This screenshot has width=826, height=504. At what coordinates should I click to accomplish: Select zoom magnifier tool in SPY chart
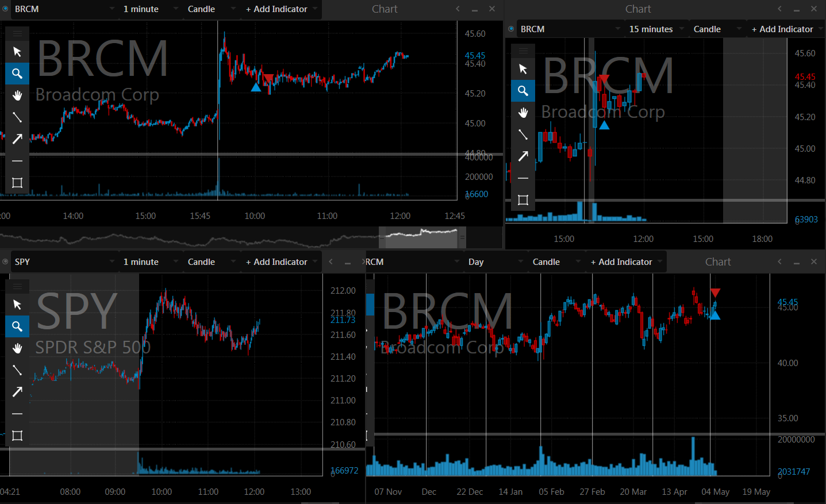click(x=17, y=326)
